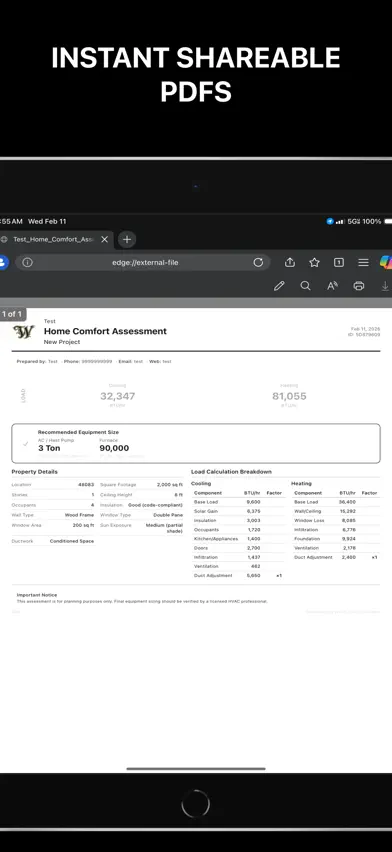Start Read Aloud for the PDF
This screenshot has height=852, width=392.
pos(332,286)
